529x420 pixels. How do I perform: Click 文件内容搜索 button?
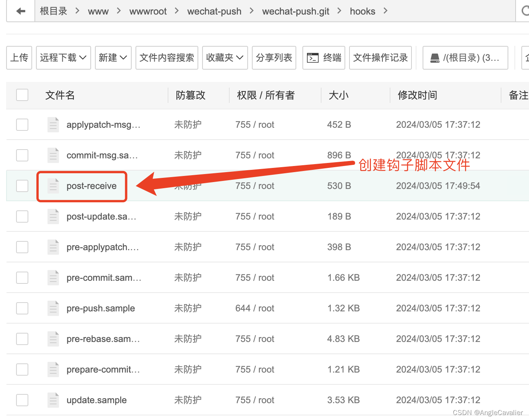tap(167, 58)
